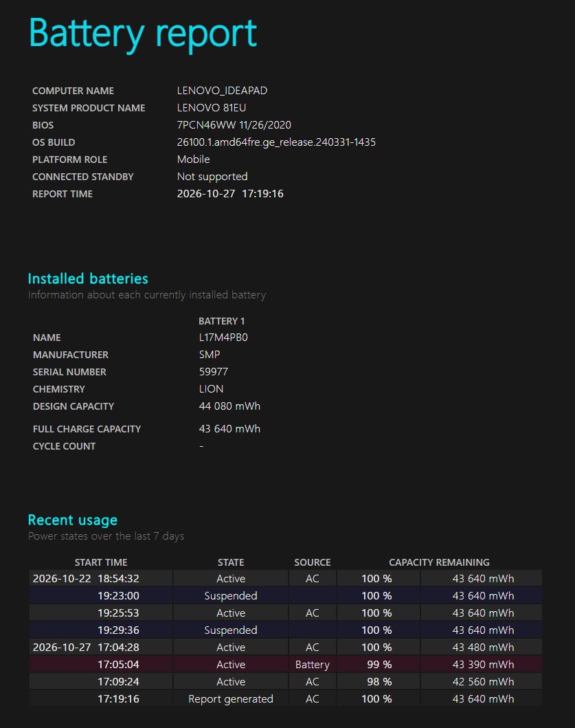Click the "CAPACITY REMAINING" column header

click(439, 562)
